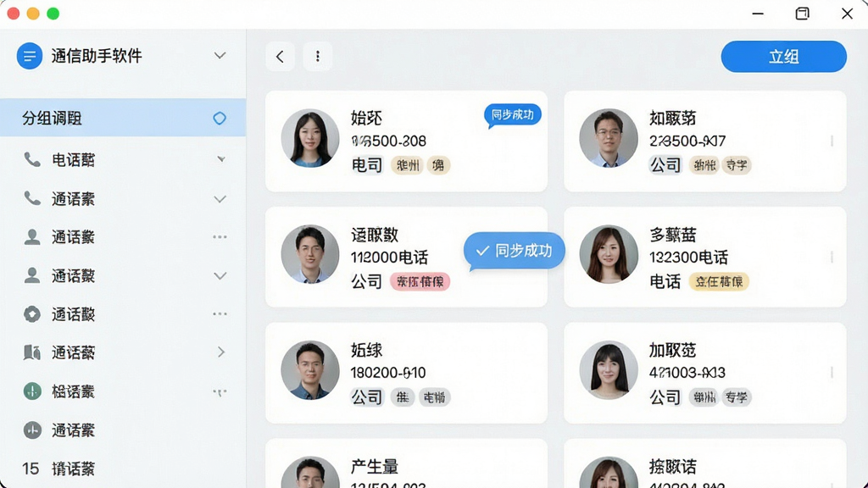
Task: Click the text 132300电话
Action: pyautogui.click(x=688, y=258)
